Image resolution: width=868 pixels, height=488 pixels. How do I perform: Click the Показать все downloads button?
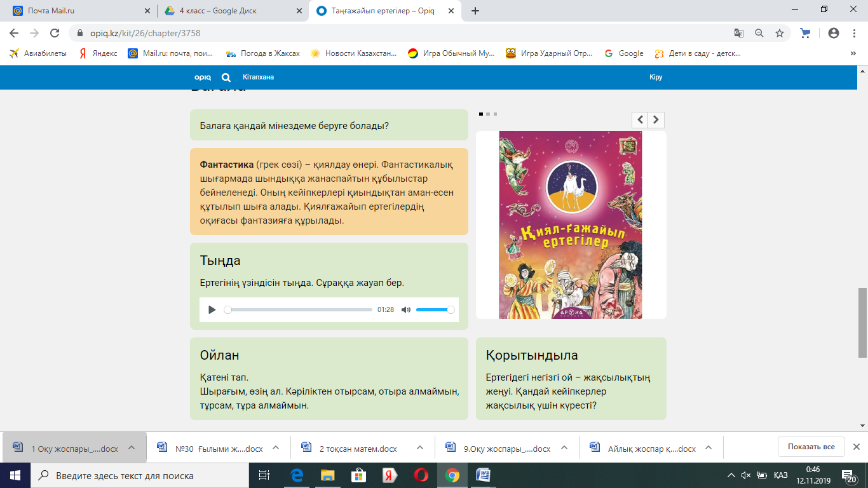[811, 447]
